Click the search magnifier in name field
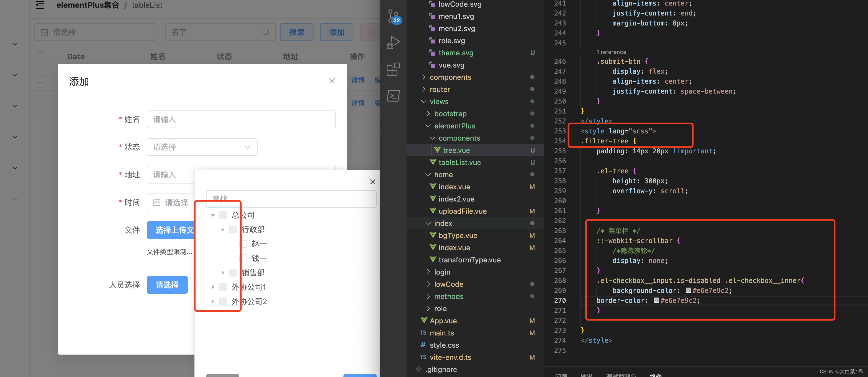This screenshot has width=868, height=377. pos(266,32)
